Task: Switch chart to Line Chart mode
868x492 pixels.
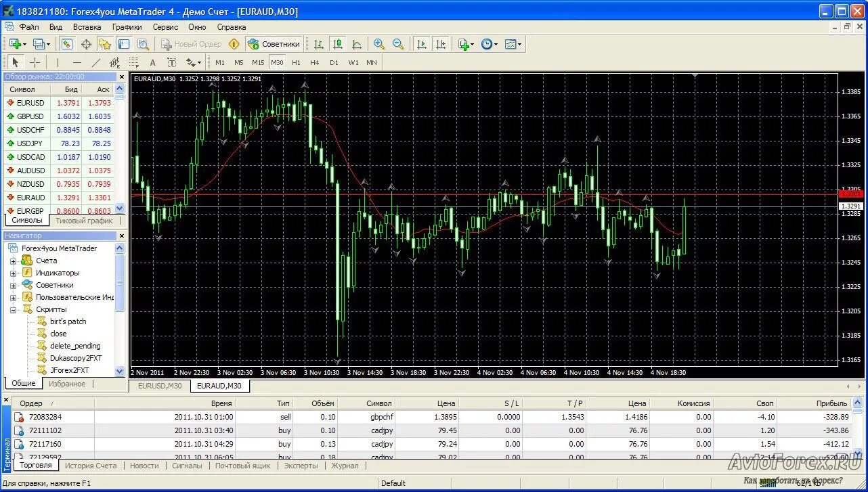Action: 356,44
